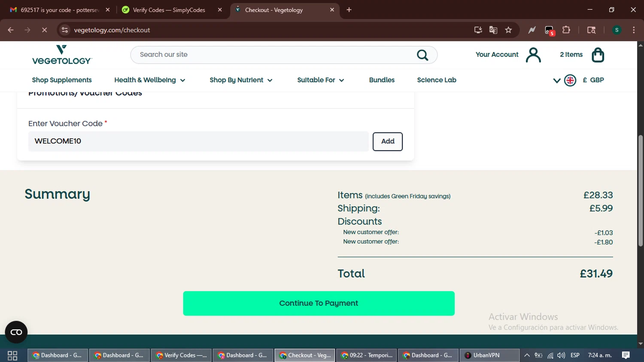This screenshot has width=644, height=362.
Task: Open Science Lab menu item
Action: (x=437, y=80)
